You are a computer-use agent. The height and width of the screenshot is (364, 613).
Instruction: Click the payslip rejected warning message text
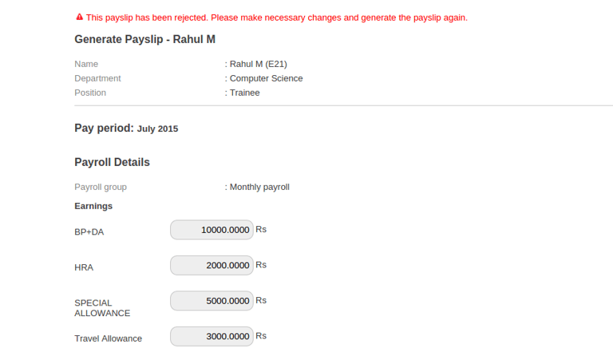pyautogui.click(x=276, y=18)
